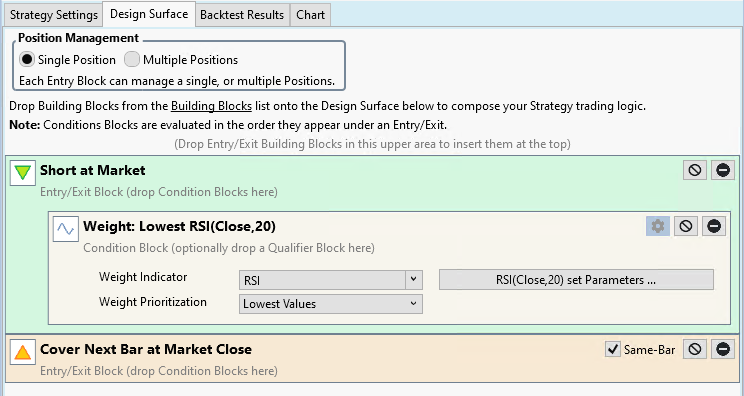Remove the Cover Next Bar at Market Close block
This screenshot has width=744, height=396.
click(x=723, y=350)
